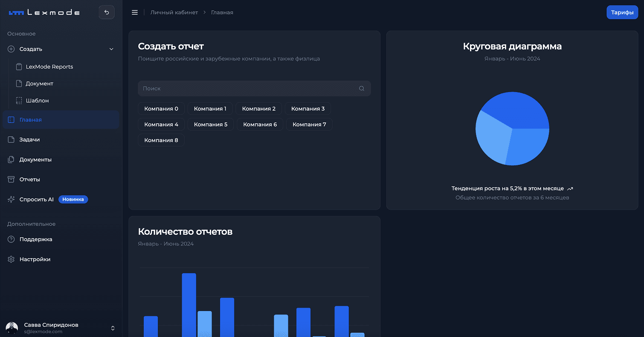This screenshot has height=337, width=644.
Task: Click the sparkle icon next to Спросить AI
Action: (11, 199)
